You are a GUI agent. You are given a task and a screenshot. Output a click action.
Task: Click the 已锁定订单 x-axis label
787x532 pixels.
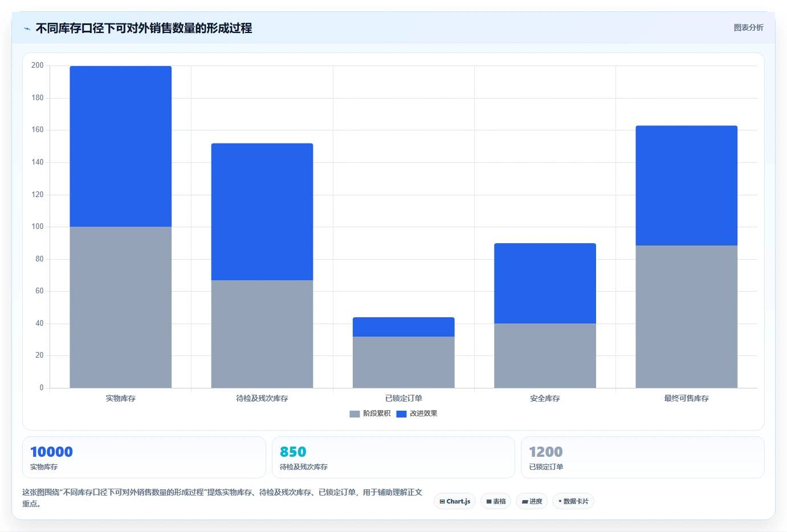click(403, 399)
